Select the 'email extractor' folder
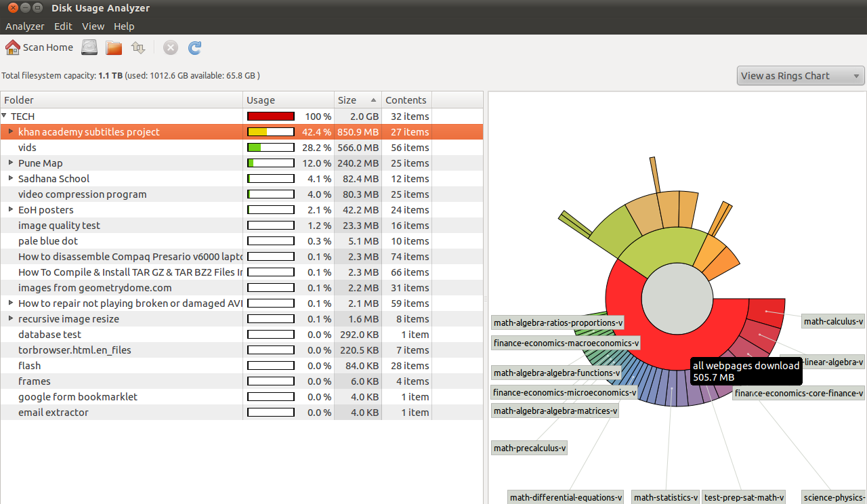The image size is (867, 504). (x=242, y=413)
